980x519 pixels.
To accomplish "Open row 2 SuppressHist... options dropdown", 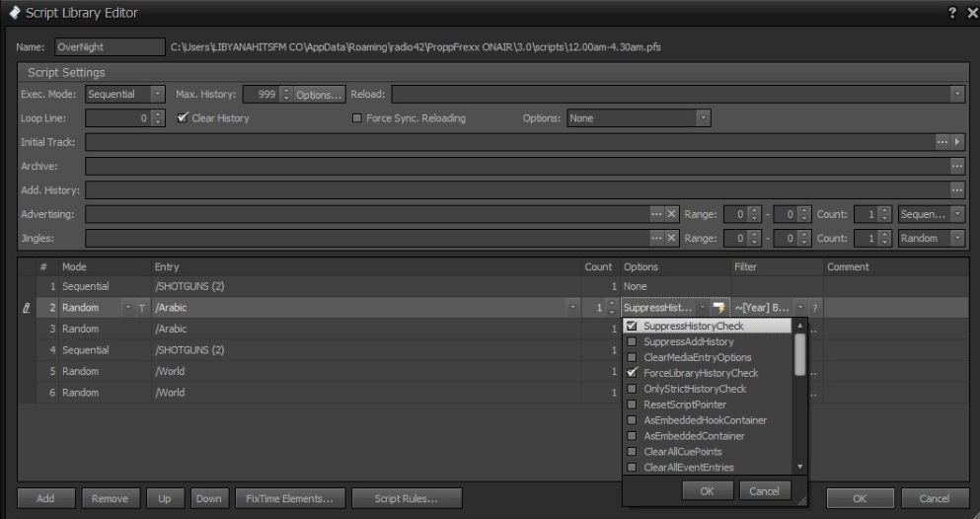I will 703,308.
